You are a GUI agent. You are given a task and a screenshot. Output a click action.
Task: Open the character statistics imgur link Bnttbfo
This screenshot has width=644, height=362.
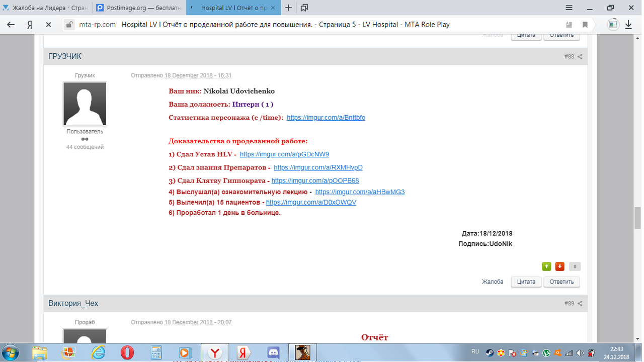pyautogui.click(x=326, y=118)
